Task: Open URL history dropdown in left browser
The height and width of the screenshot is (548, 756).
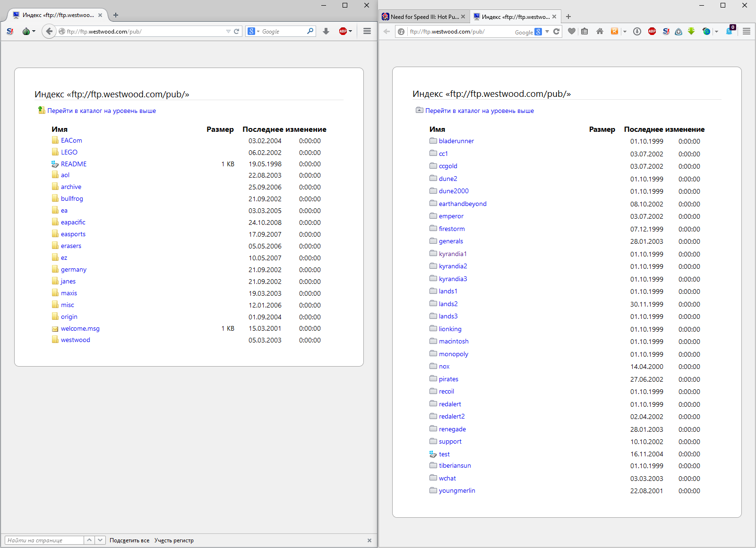Action: (228, 31)
